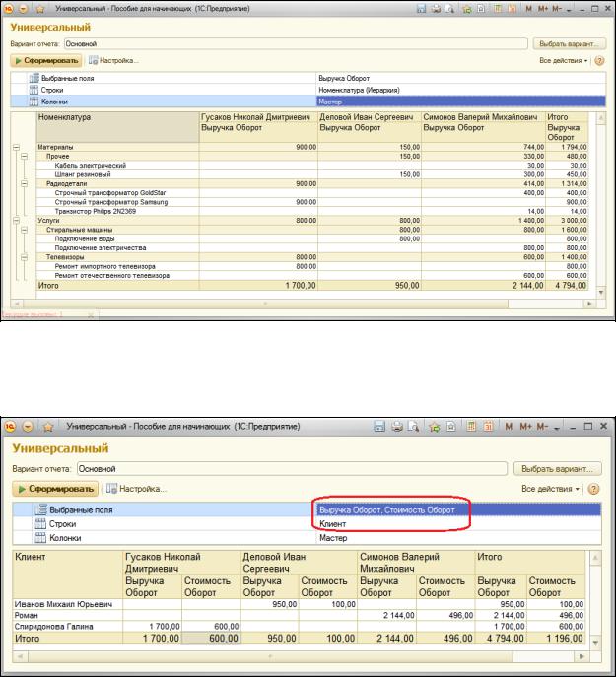Viewport: 616px width, 677px height.
Task: Vertical scrollbar down arrow, Номенклатура report table
Action: 601,293
